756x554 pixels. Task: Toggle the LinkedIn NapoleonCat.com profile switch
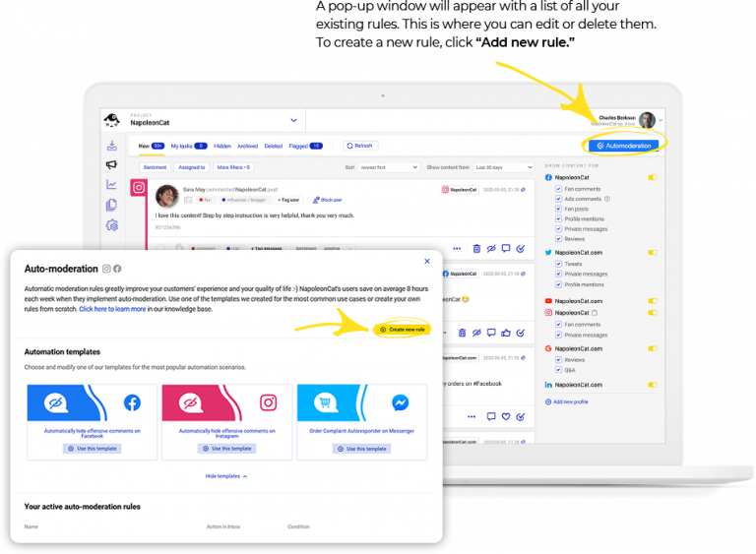[653, 385]
